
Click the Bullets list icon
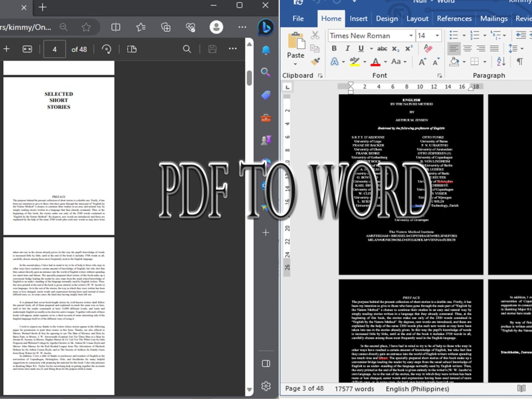[x=454, y=35]
